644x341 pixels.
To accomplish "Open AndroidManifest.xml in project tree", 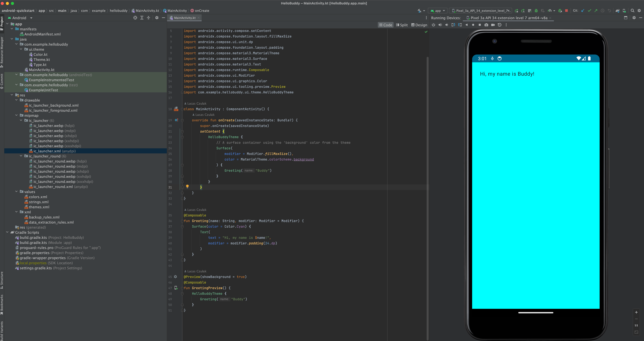I will tap(40, 34).
